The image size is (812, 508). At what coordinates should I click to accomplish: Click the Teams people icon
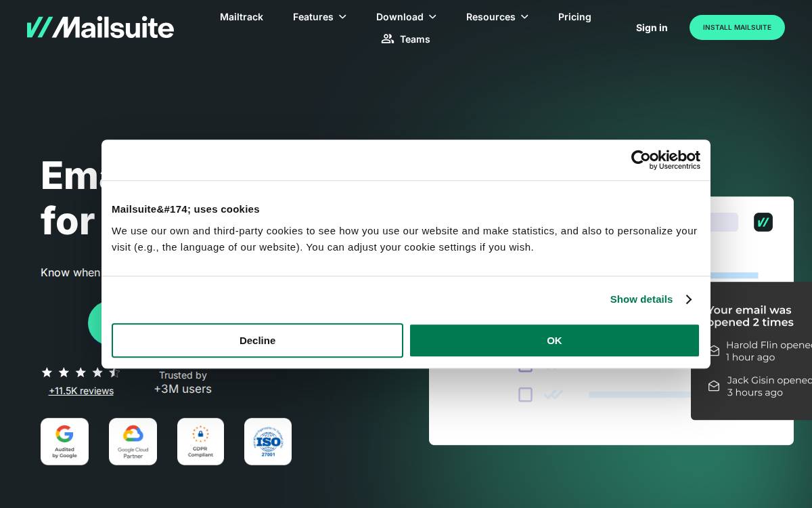388,39
